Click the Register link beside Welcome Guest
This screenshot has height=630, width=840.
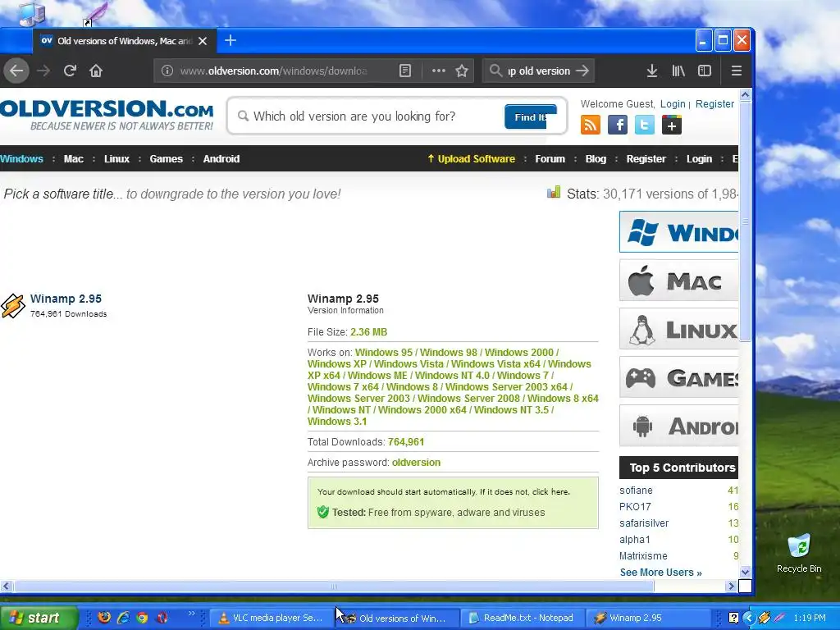pyautogui.click(x=714, y=104)
